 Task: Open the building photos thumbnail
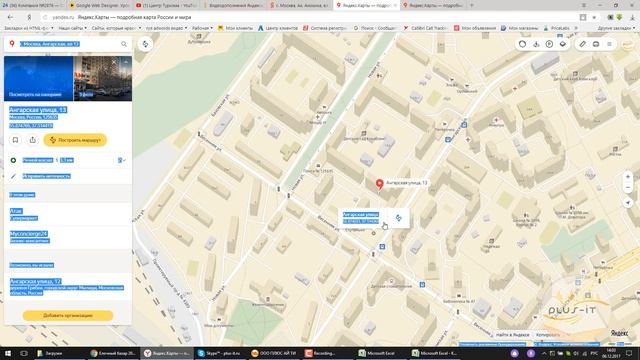click(102, 78)
